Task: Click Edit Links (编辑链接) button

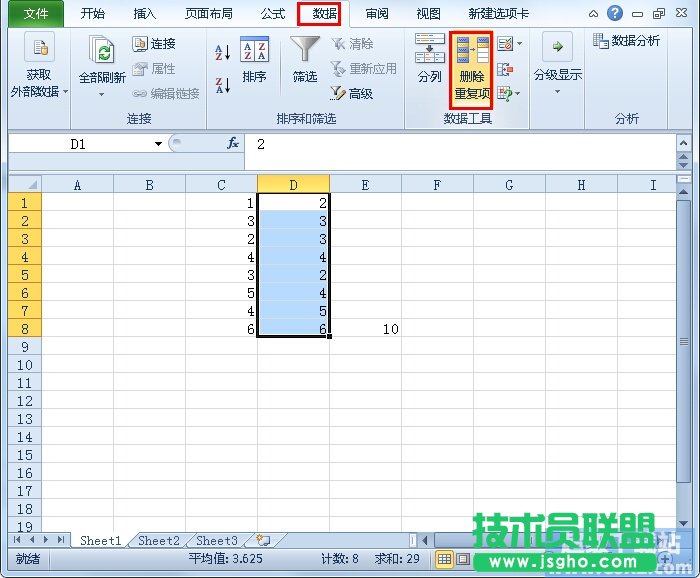Action: 166,93
